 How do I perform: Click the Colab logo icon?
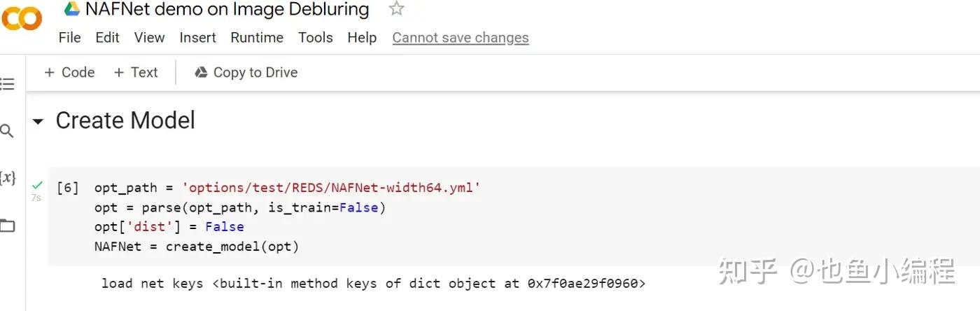coord(21,18)
